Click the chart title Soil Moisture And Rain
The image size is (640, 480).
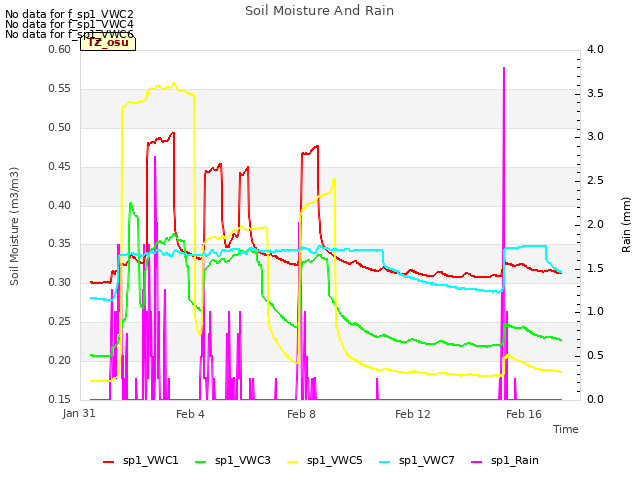point(320,11)
